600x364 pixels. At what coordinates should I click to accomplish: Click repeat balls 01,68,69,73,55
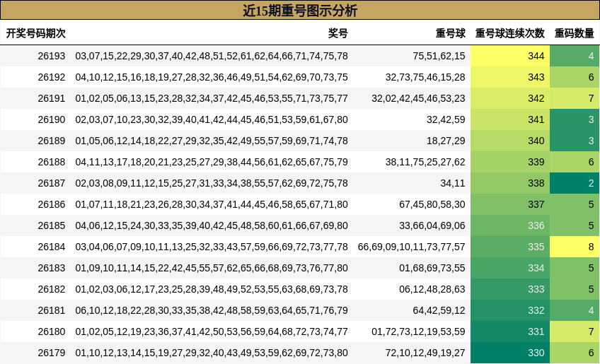tap(432, 268)
